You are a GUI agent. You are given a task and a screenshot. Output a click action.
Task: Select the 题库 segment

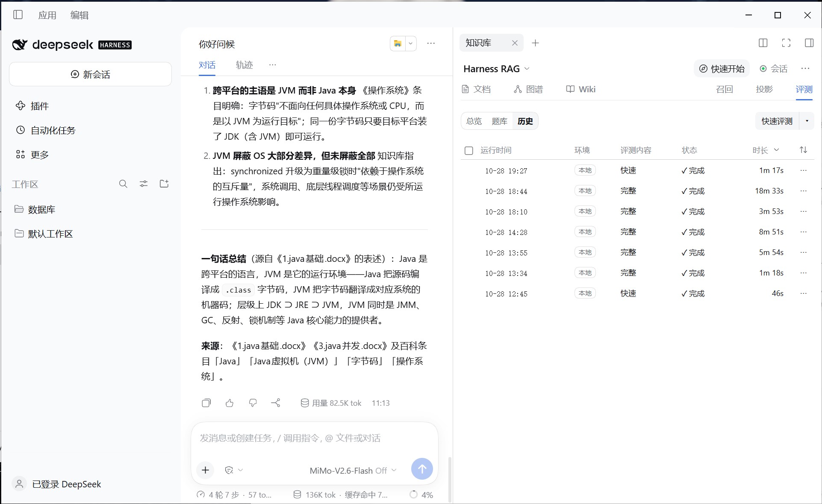pyautogui.click(x=499, y=121)
